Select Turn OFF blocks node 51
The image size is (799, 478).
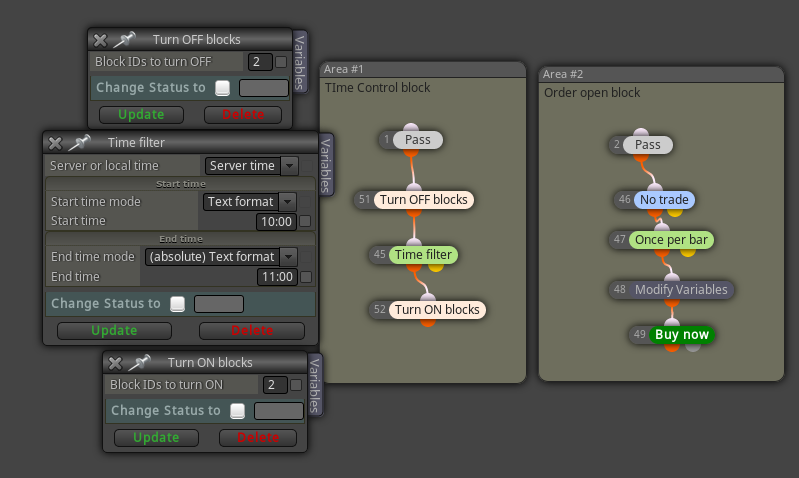[x=423, y=200]
